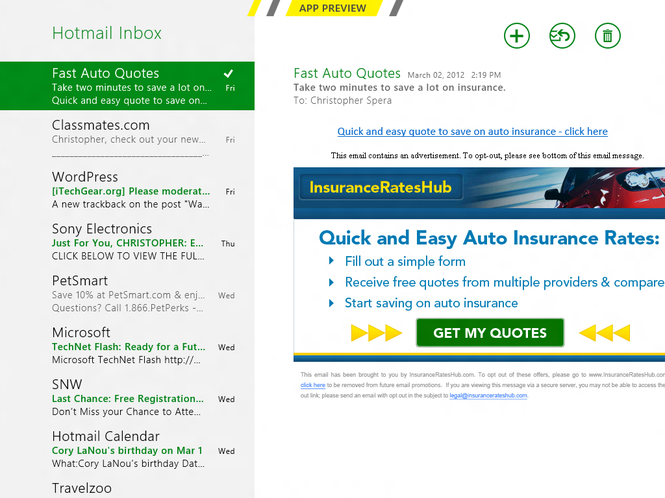Screen dimensions: 665x498
Task: Click the 'Fast Auto Quotes' sender name in message header
Action: coord(347,73)
